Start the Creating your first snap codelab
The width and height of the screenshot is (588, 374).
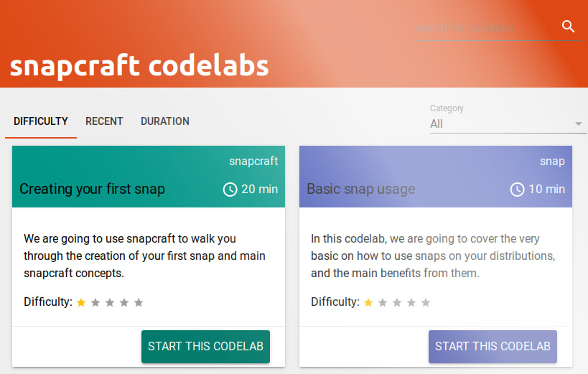pos(205,346)
